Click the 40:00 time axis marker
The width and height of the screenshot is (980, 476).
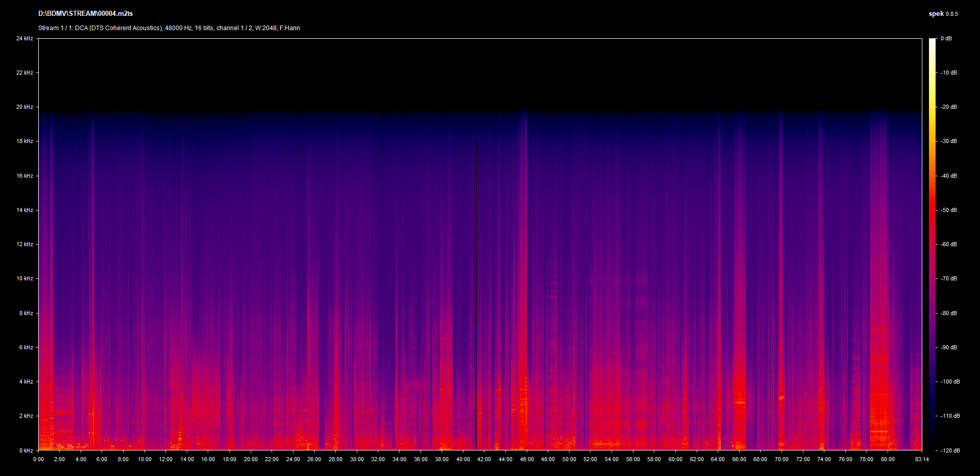[x=463, y=459]
